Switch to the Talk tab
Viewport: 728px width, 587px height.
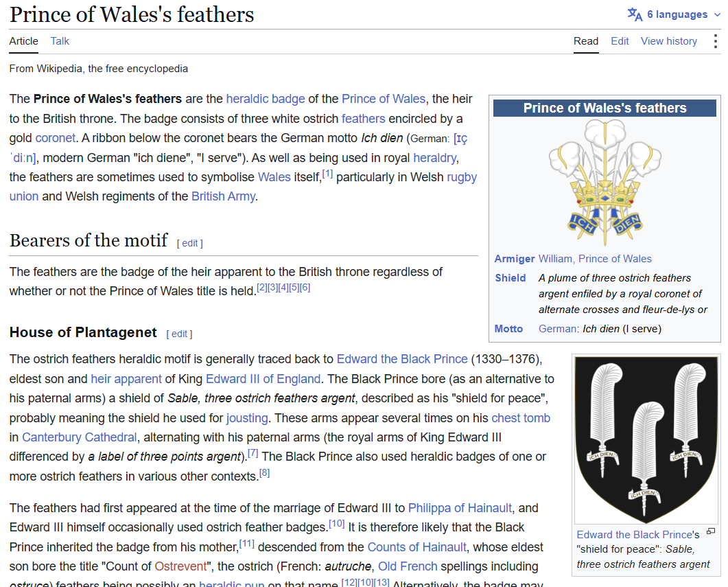60,41
